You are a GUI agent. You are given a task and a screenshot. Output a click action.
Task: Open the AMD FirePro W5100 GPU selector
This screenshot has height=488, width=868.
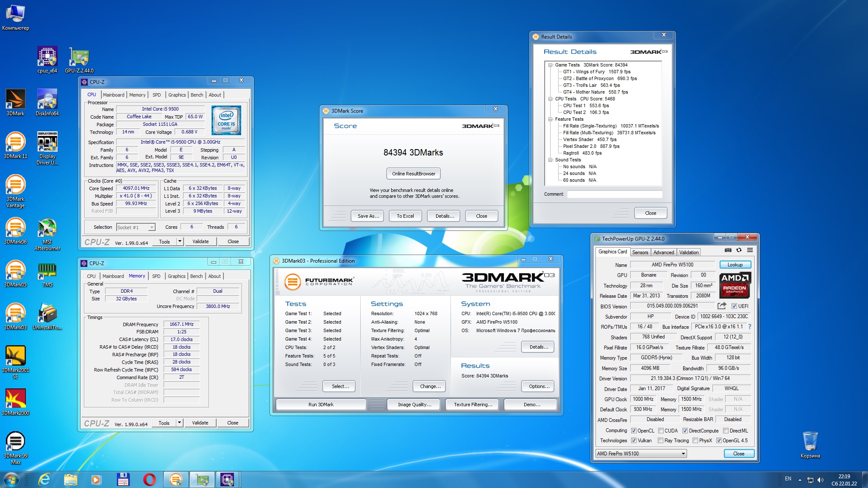[641, 454]
